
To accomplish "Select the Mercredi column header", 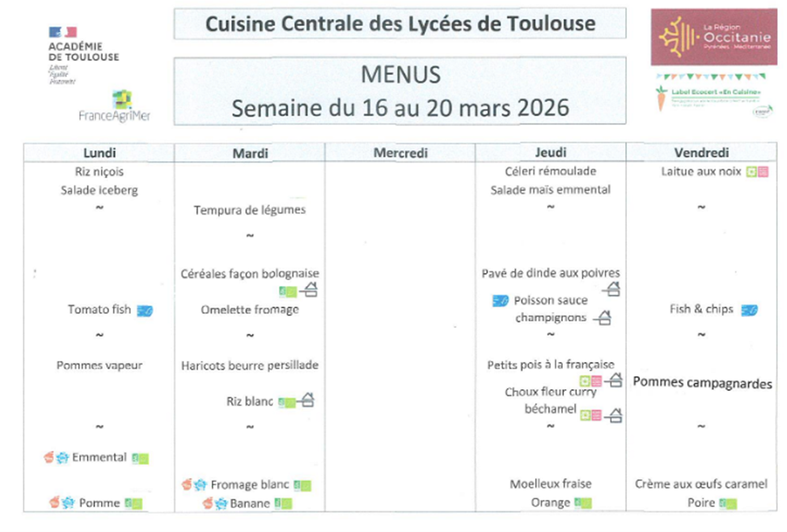I will tap(400, 153).
